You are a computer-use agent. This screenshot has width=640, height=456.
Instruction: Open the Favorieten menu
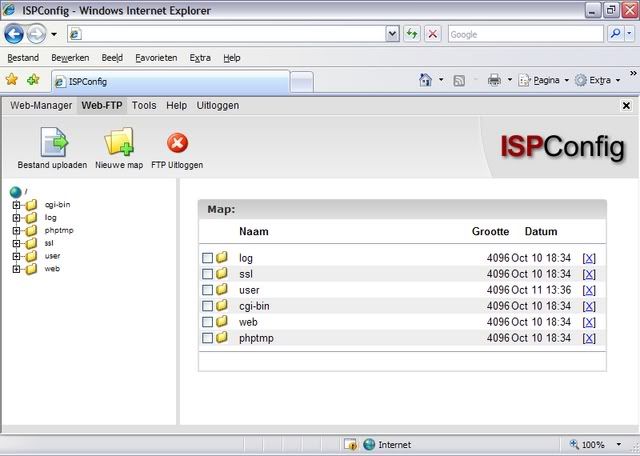click(156, 58)
